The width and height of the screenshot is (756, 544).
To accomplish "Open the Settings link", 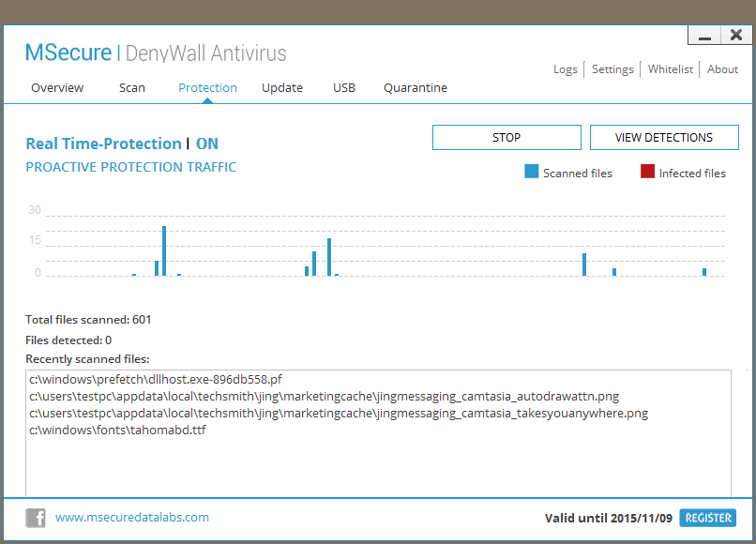I will click(612, 69).
